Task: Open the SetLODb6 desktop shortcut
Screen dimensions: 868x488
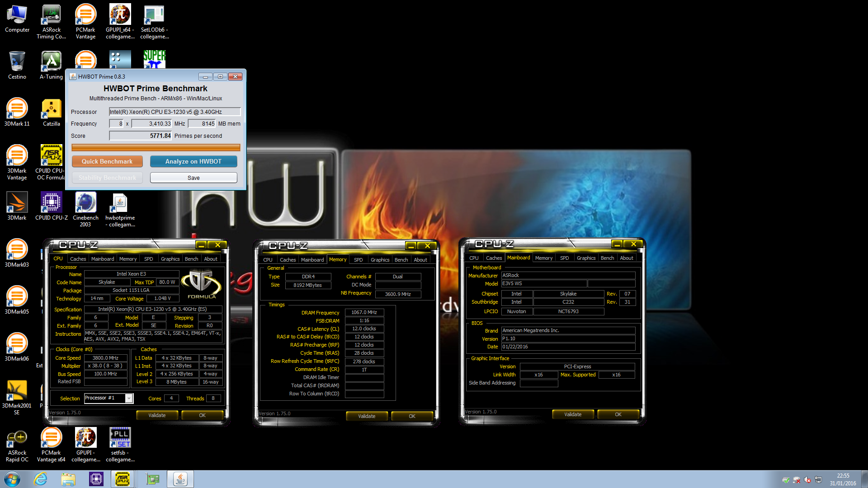Action: 154,22
